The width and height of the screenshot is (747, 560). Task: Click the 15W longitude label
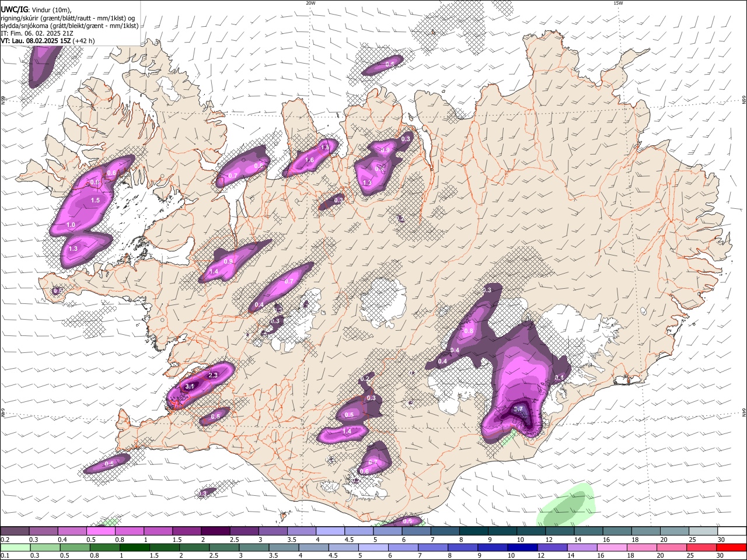(617, 3)
